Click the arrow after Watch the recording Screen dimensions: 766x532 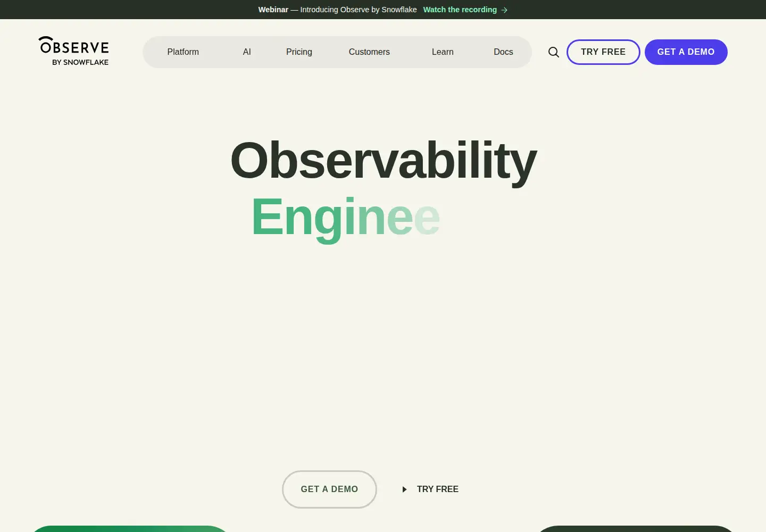(504, 10)
